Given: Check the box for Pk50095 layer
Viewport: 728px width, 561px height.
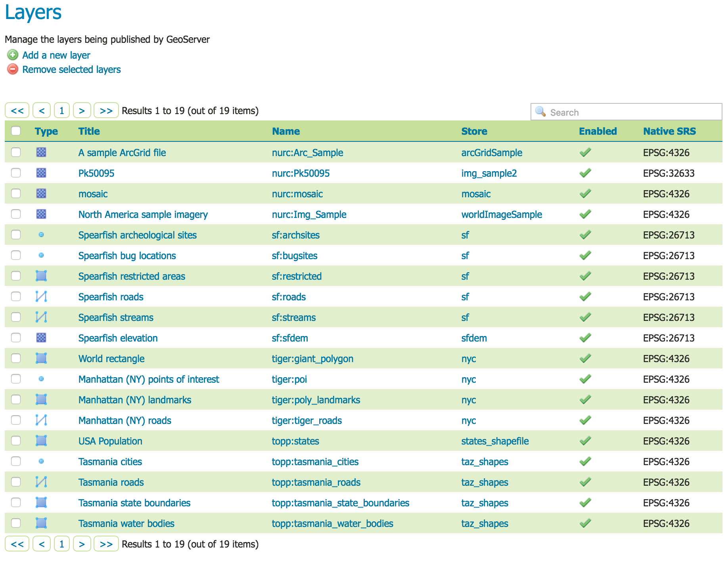Looking at the screenshot, I should pos(16,173).
